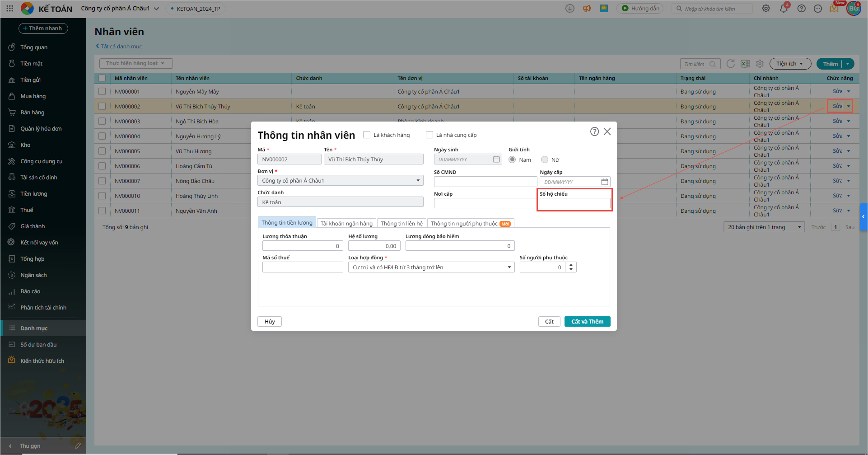
Task: Switch to Thông tin người phụ thuộc tab
Action: tap(471, 223)
